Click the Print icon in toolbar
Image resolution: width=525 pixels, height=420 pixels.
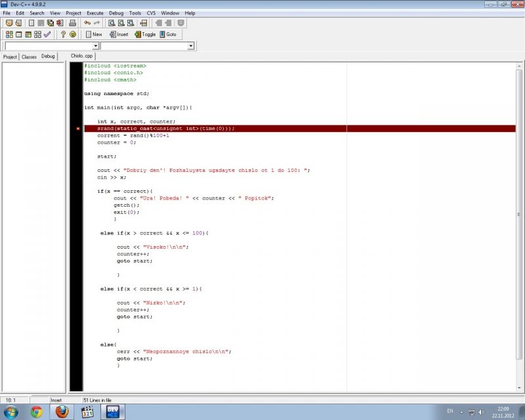click(72, 23)
